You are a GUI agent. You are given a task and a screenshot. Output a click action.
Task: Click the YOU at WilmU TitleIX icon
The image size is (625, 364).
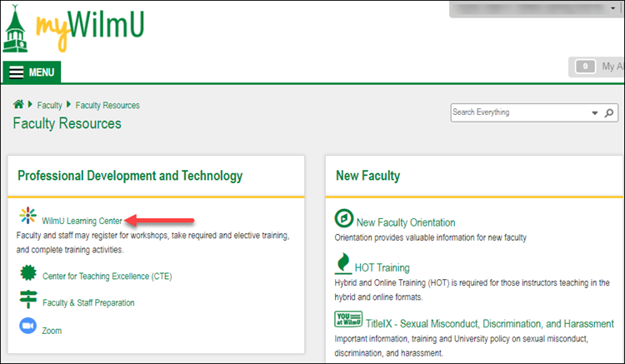(x=348, y=319)
